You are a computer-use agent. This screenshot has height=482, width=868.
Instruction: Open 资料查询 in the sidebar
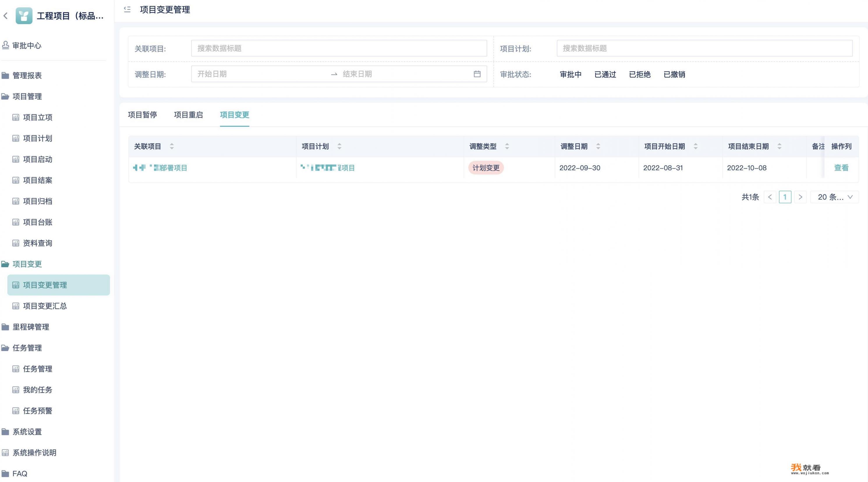[x=32, y=243]
